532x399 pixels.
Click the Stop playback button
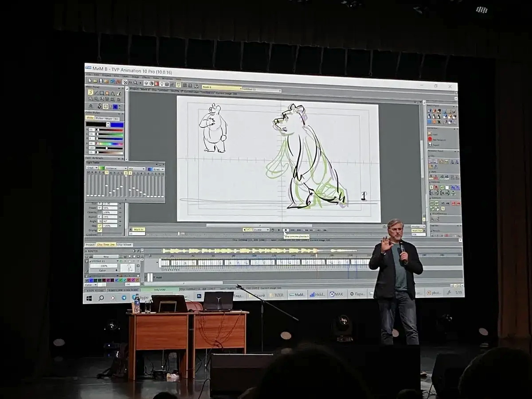[x=286, y=230]
